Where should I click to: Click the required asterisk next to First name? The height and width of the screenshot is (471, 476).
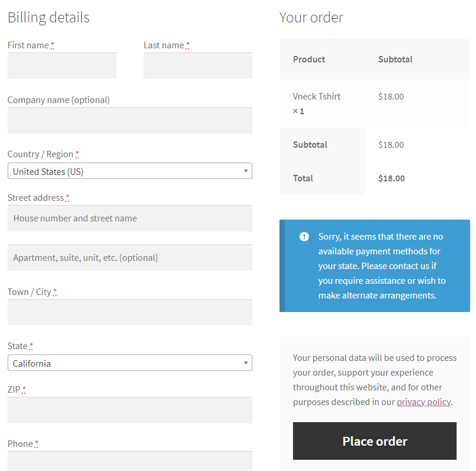(53, 43)
